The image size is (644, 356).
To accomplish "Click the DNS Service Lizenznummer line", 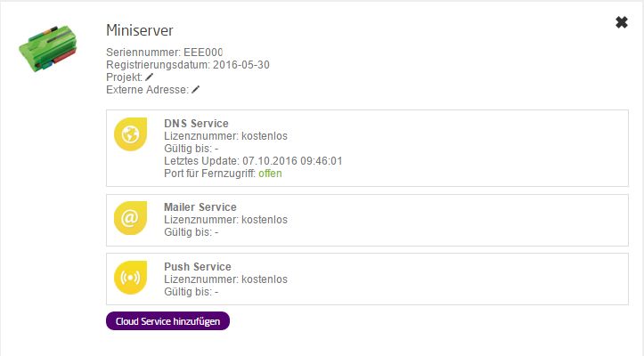I will point(225,136).
